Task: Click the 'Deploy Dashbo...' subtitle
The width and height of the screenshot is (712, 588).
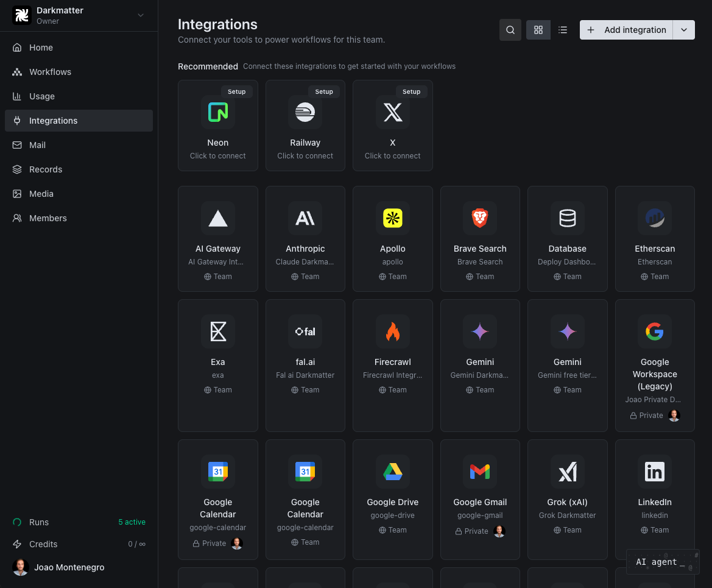Action: [566, 262]
